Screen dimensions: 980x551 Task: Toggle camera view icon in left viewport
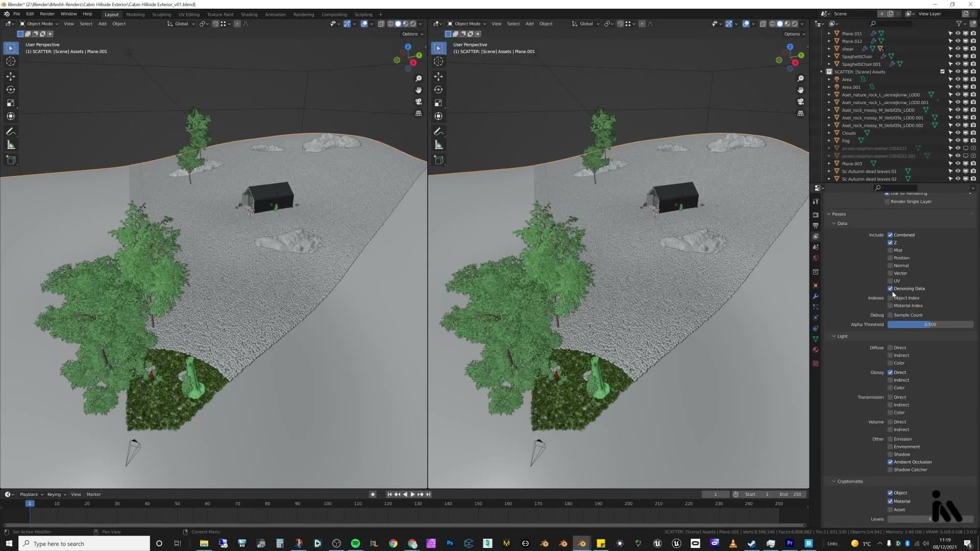(419, 102)
